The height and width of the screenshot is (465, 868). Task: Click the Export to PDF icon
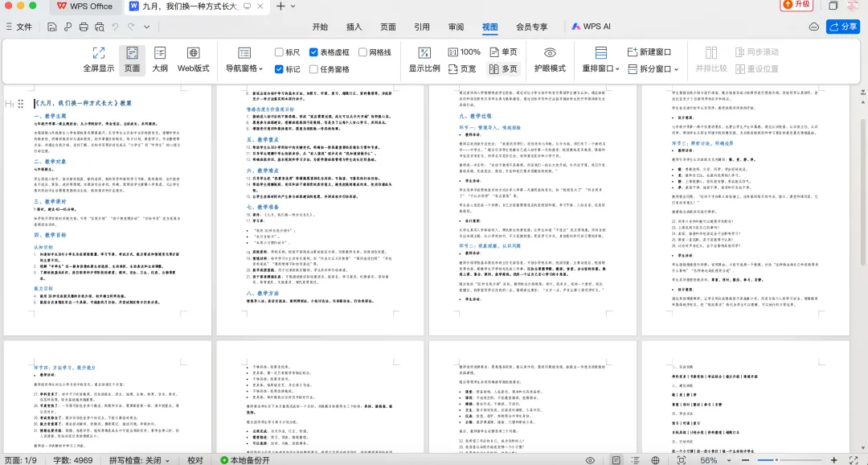click(68, 27)
